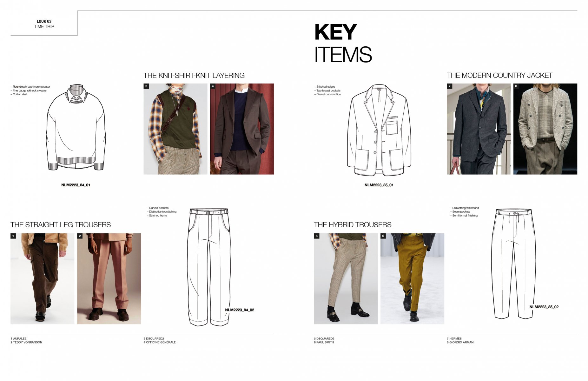Viewport: 588px width, 381px height.
Task: Click the straight leg trousers line drawing
Action: click(209, 267)
